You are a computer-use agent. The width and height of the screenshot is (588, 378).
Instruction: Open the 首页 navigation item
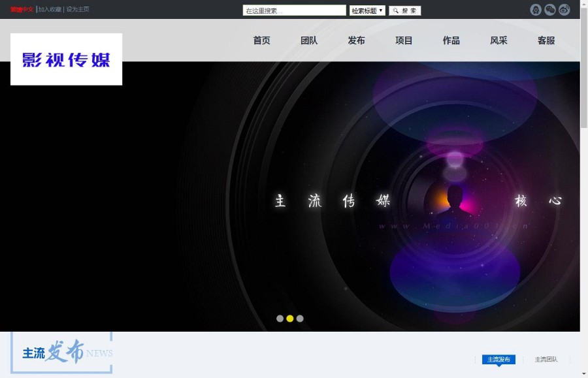click(x=261, y=40)
